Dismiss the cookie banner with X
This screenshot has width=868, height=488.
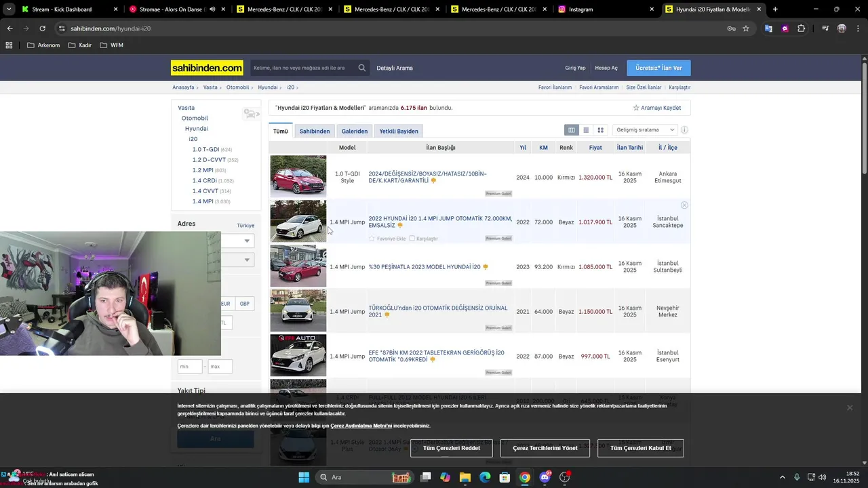pyautogui.click(x=849, y=407)
